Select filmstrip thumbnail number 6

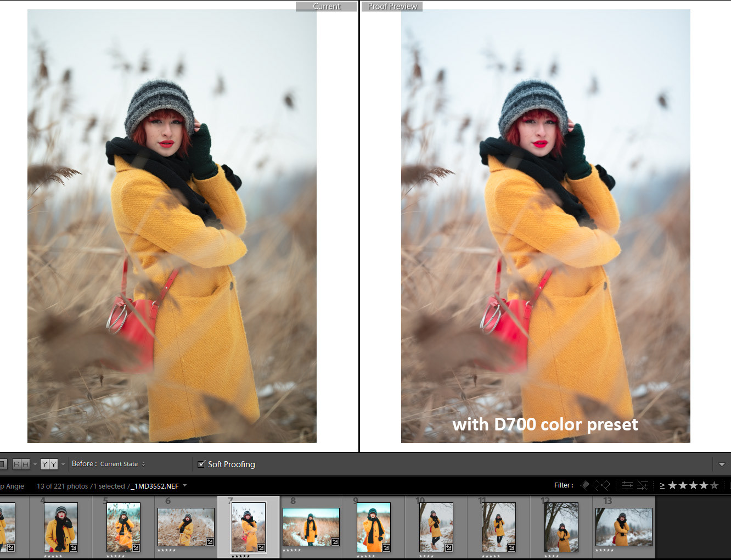pos(185,527)
